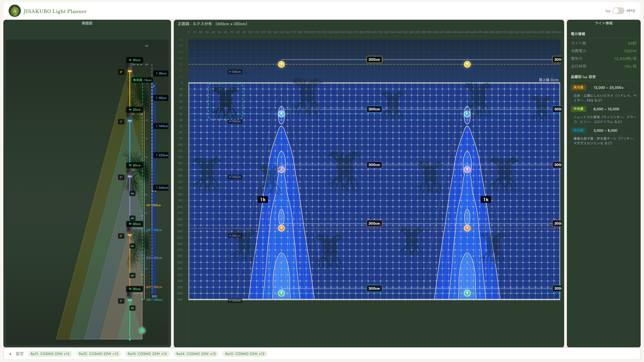Image resolution: width=644 pixels, height=362 pixels.
Task: Toggle the ∞ beam icon under the purple lamp
Action: point(132,193)
